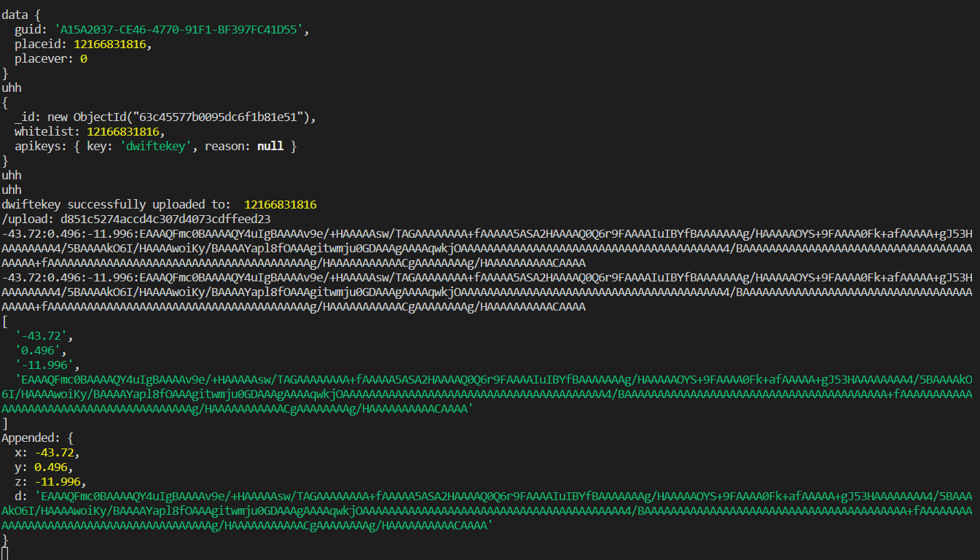Screen dimensions: 980x560
Task: Click the 'Appended:' label
Action: pos(29,437)
